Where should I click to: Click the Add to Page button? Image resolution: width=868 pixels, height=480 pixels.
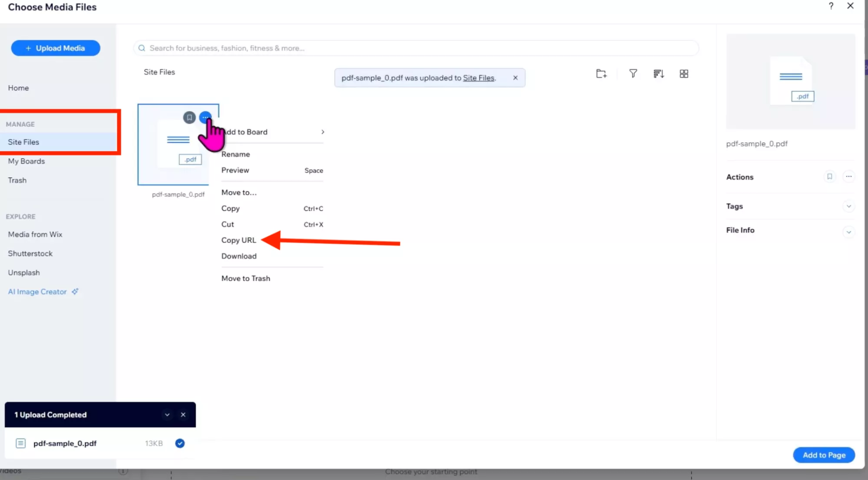click(823, 455)
